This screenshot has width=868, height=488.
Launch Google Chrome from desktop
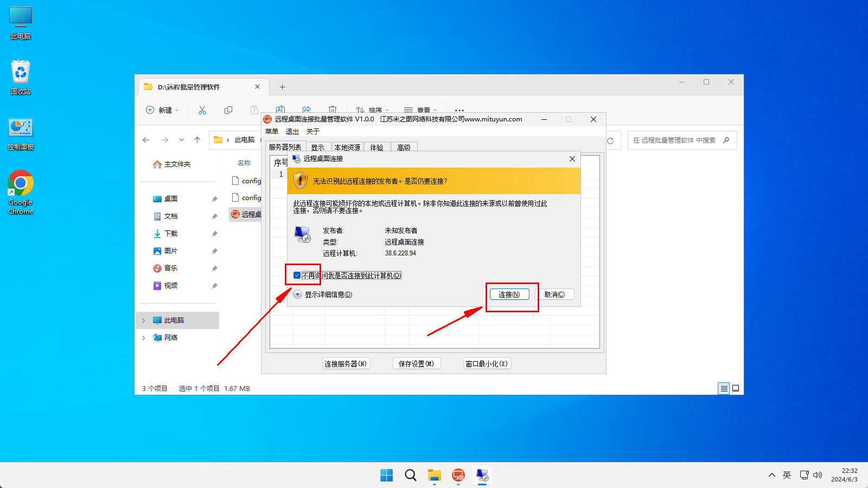coord(21,192)
